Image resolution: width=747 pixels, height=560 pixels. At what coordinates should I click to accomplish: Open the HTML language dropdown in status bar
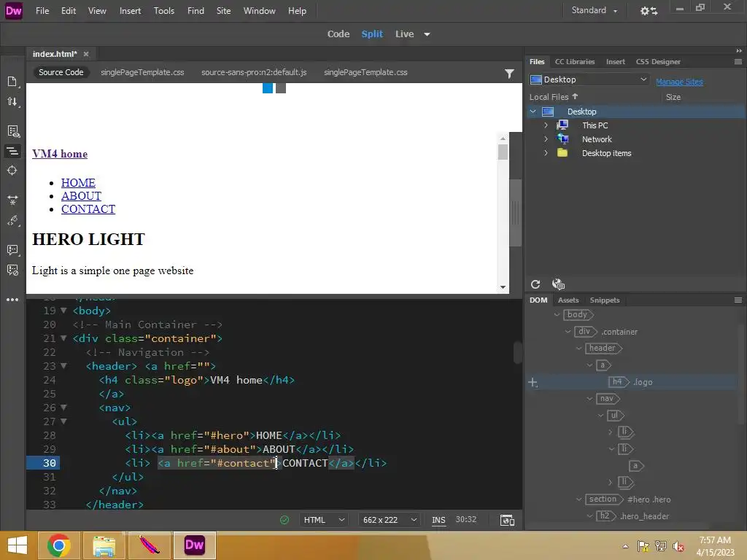(324, 520)
